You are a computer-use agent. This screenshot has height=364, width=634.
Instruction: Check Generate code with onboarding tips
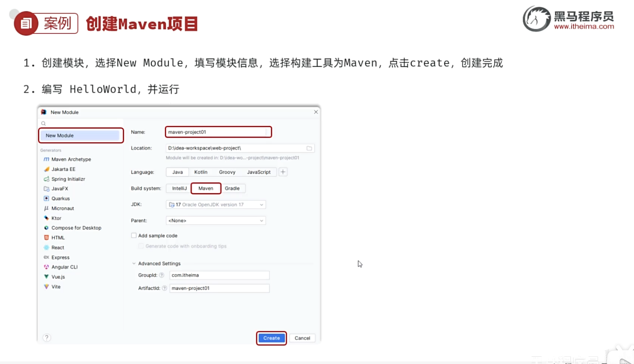pos(141,246)
